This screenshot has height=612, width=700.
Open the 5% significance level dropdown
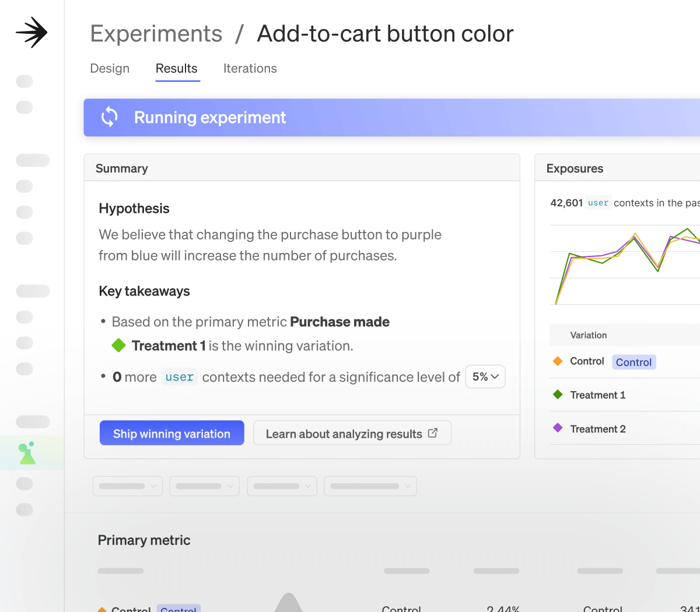(485, 377)
